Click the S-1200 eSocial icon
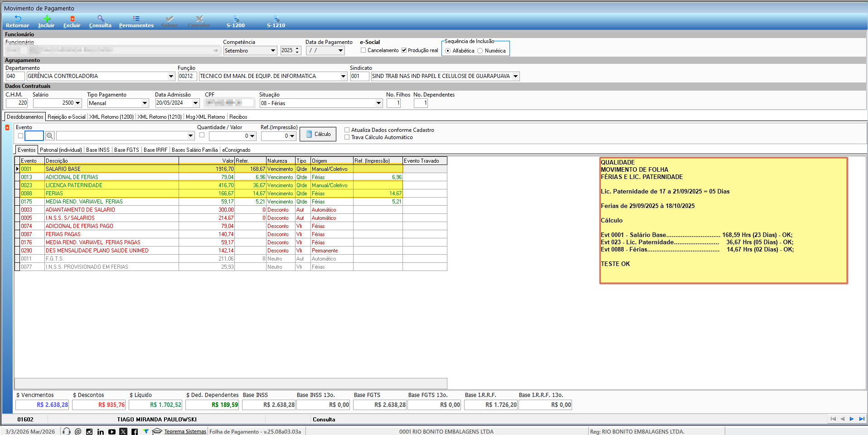Viewport: 868px width, 435px height. click(236, 21)
